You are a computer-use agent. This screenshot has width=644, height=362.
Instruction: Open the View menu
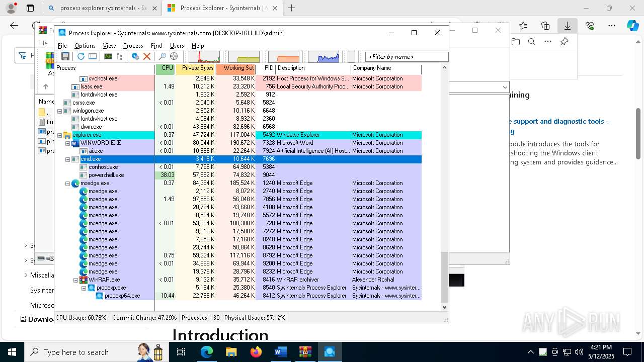point(109,45)
